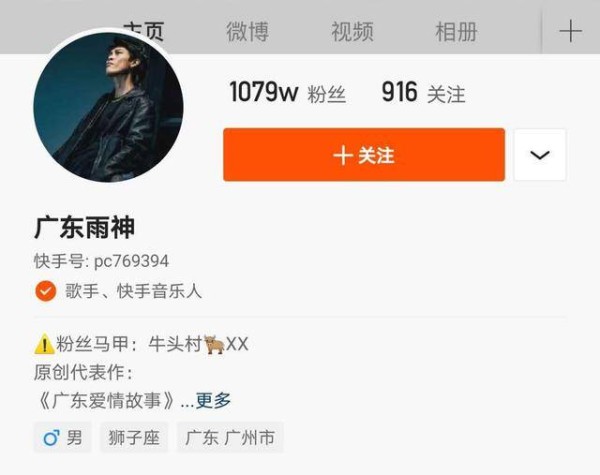
Task: Select the 广东 广州市 location tag
Action: [x=230, y=437]
